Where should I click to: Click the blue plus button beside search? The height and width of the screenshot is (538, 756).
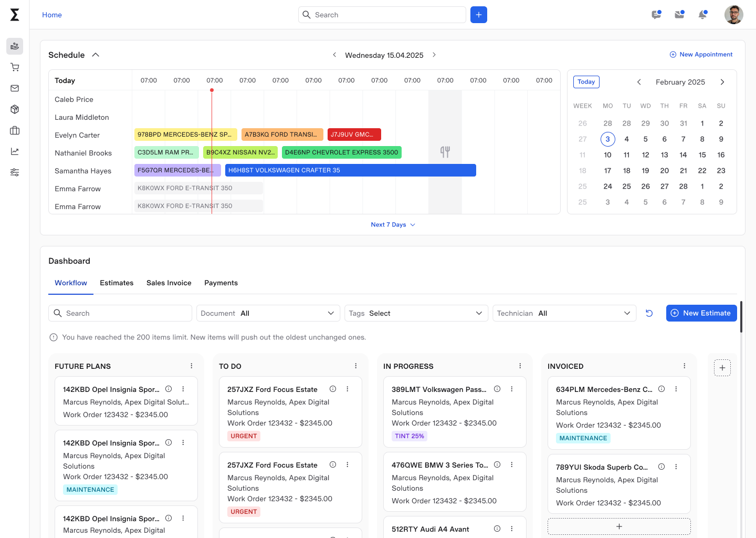coord(479,15)
